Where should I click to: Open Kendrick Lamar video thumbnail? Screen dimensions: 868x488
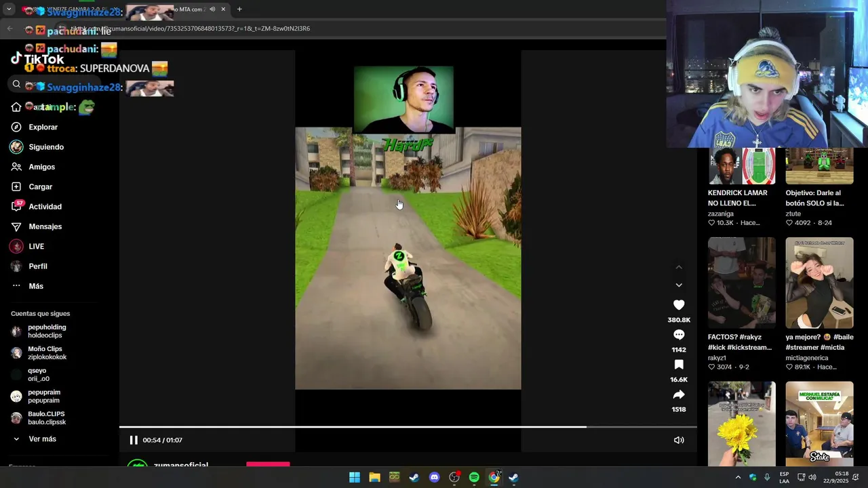point(742,166)
